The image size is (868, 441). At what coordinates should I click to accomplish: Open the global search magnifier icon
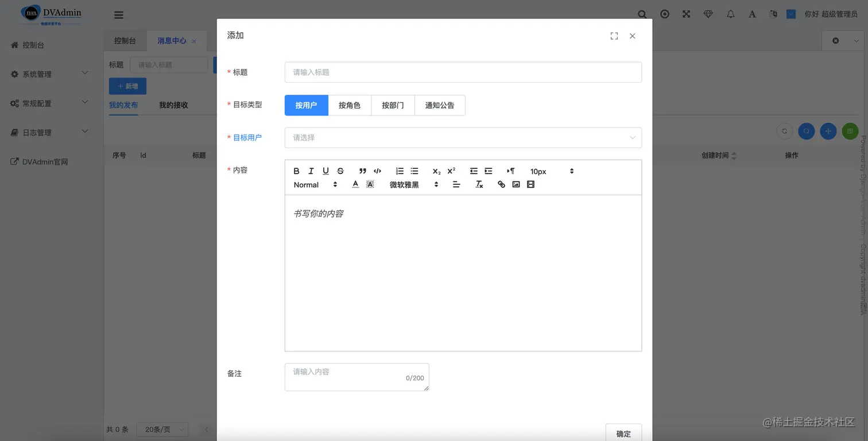pos(642,14)
